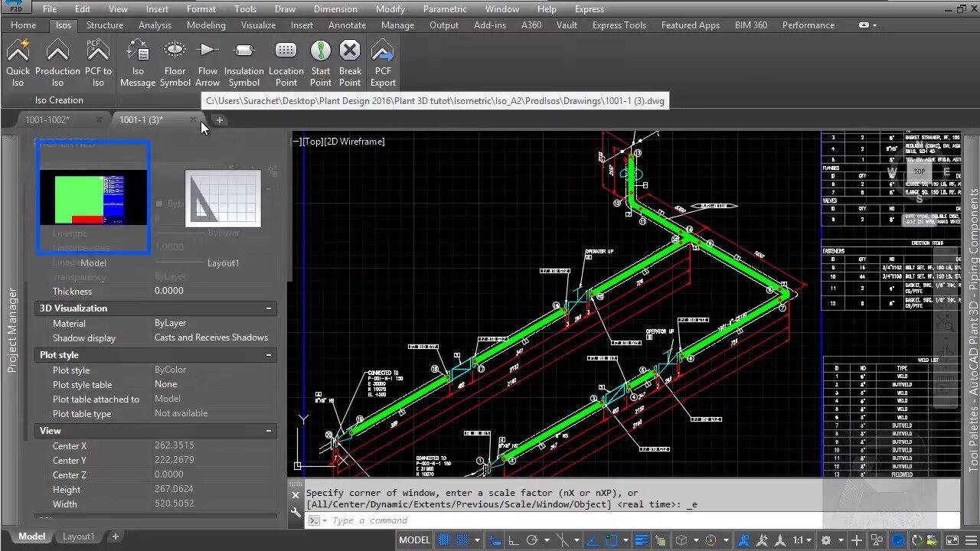The image size is (980, 551).
Task: Toggle drawing grid display
Action: tap(443, 540)
